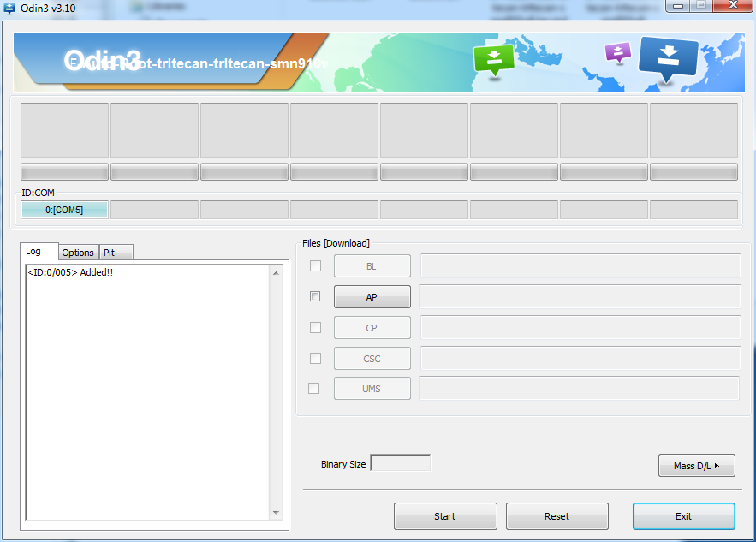Click the Odin3 title bar app icon

pyautogui.click(x=9, y=8)
